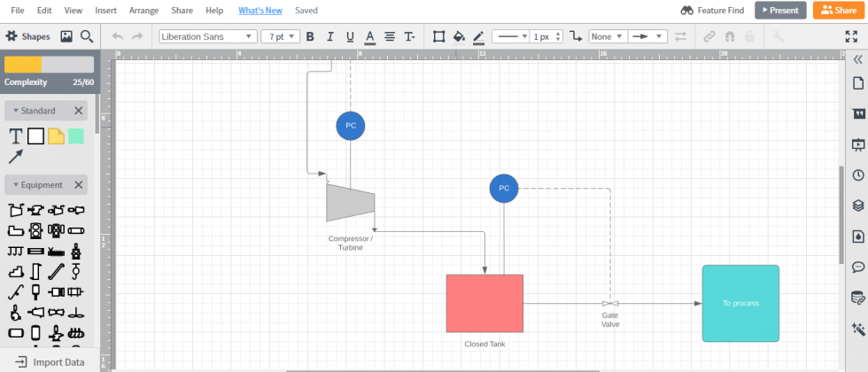Screen dimensions: 868x372
Task: Open the line color pencil
Action: pyautogui.click(x=479, y=37)
